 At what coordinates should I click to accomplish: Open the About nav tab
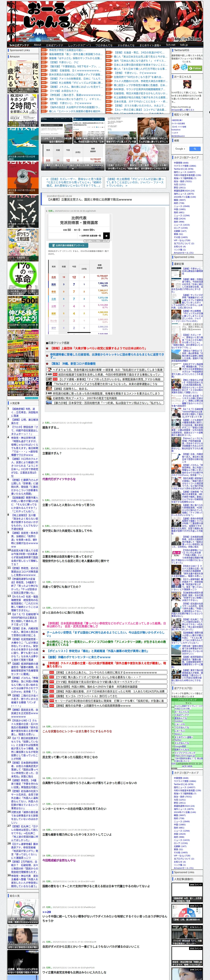[x=37, y=45]
